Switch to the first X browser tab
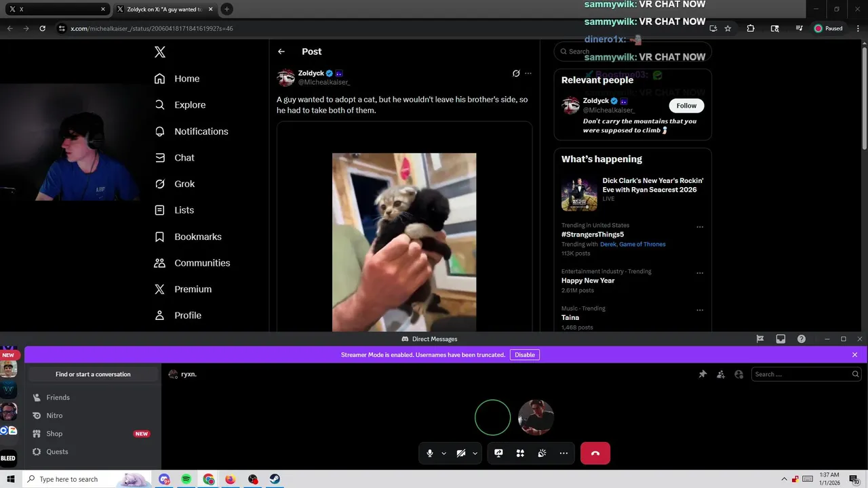868x488 pixels. (56, 9)
